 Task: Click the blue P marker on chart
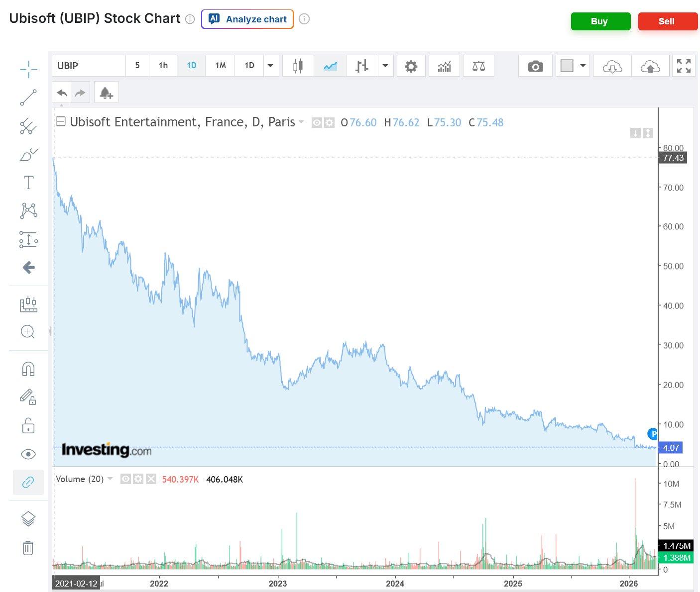[x=653, y=433]
